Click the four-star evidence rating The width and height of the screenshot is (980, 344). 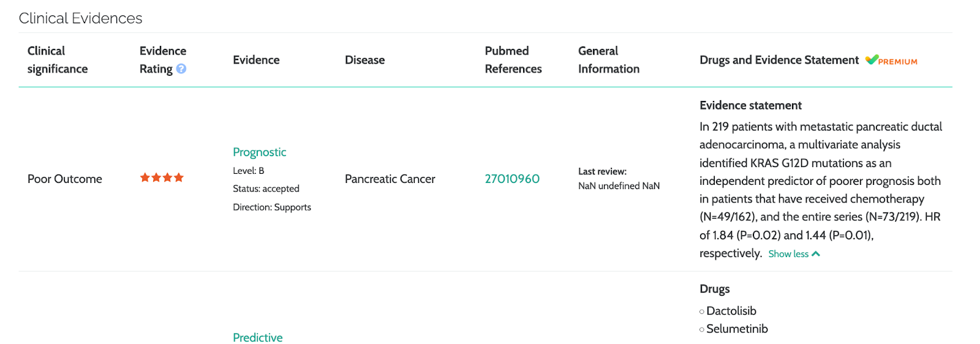[162, 178]
